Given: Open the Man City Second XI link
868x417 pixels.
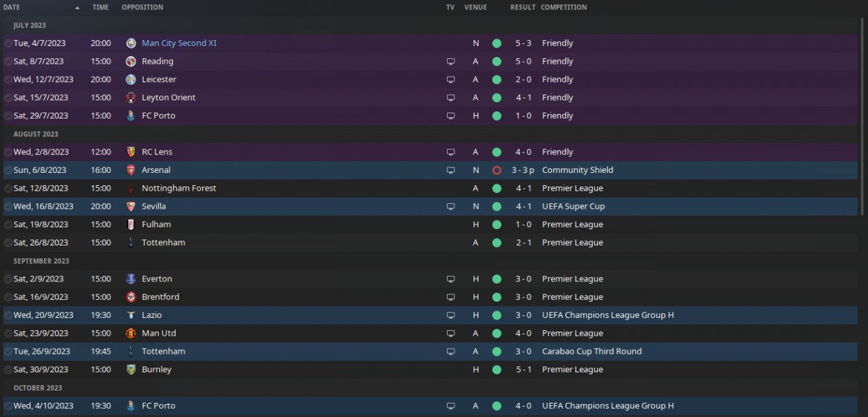Looking at the screenshot, I should pyautogui.click(x=179, y=43).
